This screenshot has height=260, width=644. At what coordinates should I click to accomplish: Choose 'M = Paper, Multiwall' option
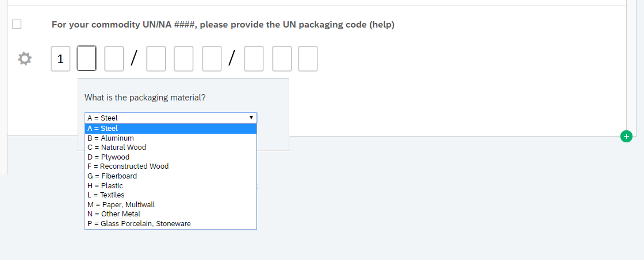(x=170, y=204)
